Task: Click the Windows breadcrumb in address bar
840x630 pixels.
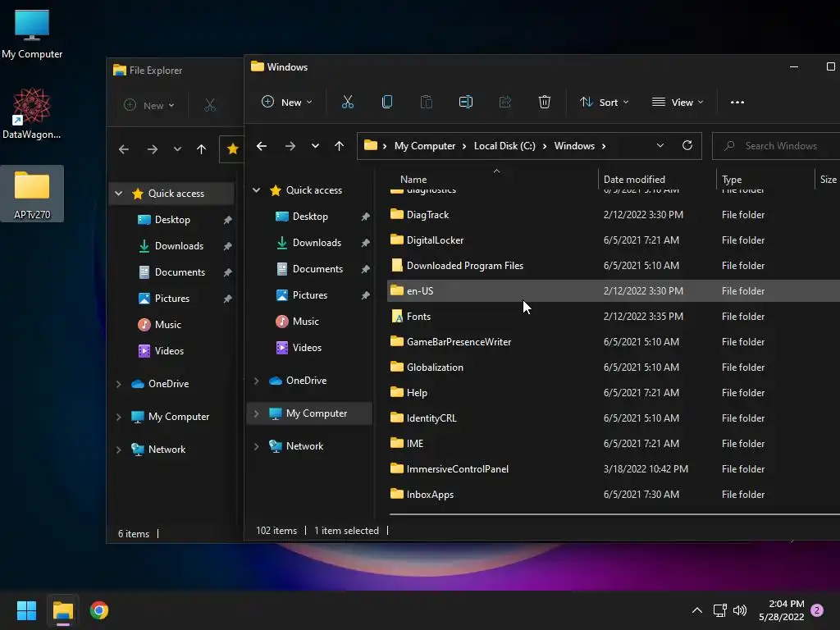Action: 574,146
